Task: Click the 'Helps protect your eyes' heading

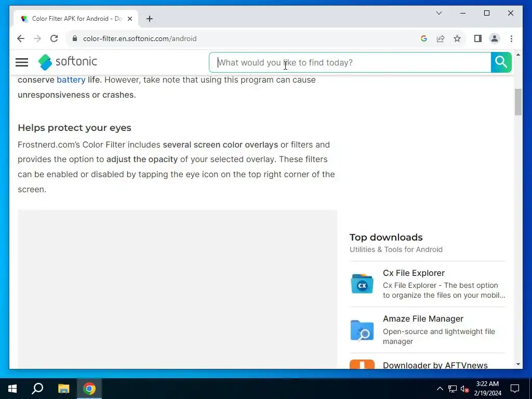Action: pos(74,128)
